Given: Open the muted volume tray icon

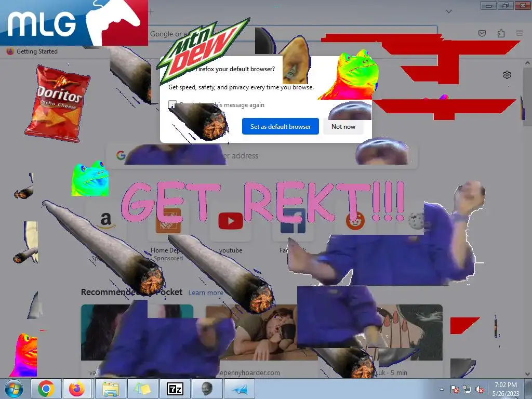Looking at the screenshot, I should tap(480, 389).
